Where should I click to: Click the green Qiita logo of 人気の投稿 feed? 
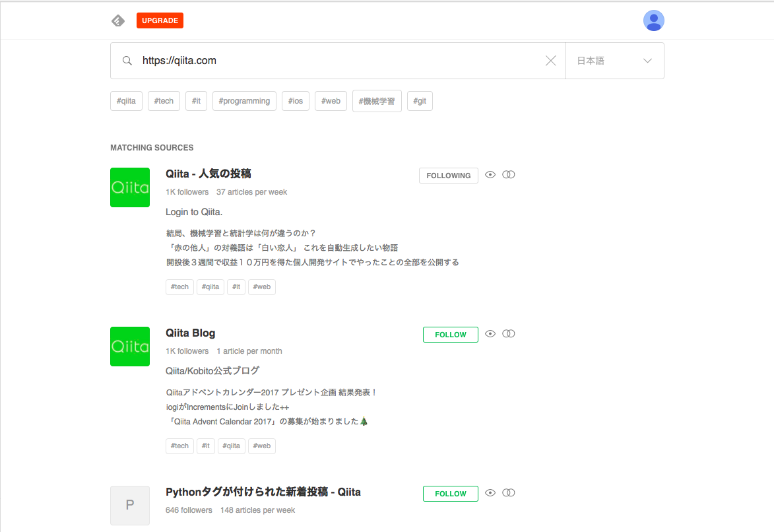click(130, 187)
